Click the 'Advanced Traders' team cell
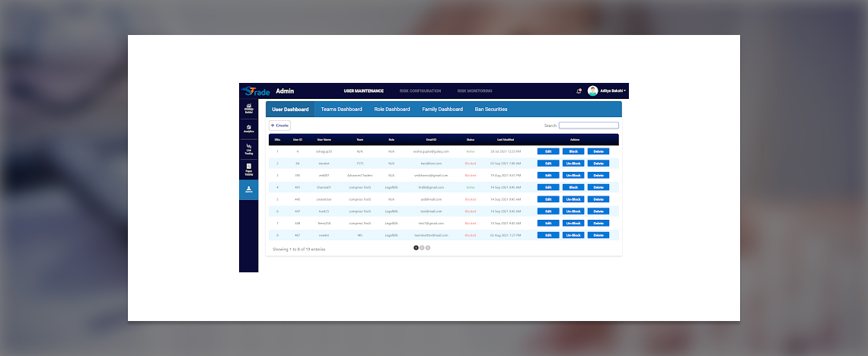This screenshot has height=356, width=868. click(x=360, y=175)
